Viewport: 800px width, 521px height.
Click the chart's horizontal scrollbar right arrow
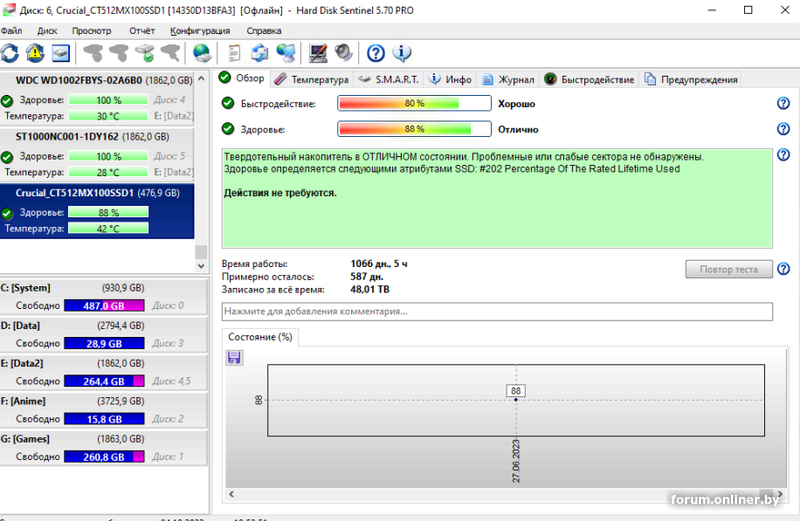coord(766,494)
